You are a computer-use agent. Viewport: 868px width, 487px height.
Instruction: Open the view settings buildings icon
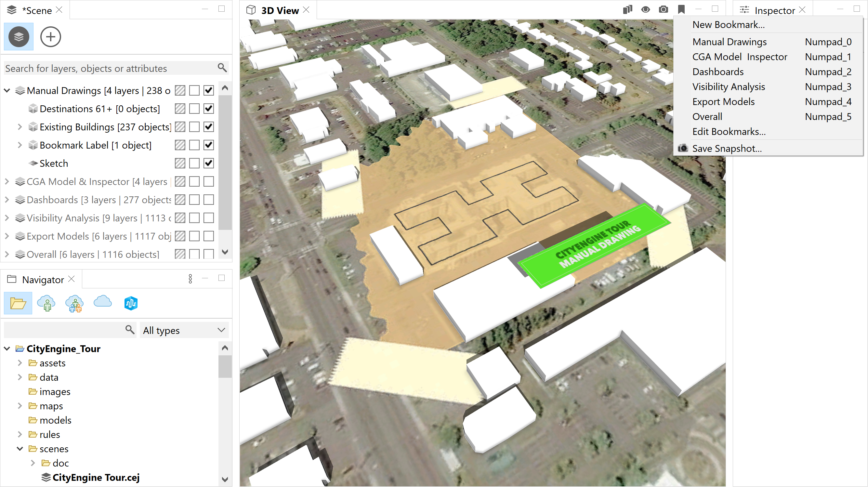(x=627, y=9)
